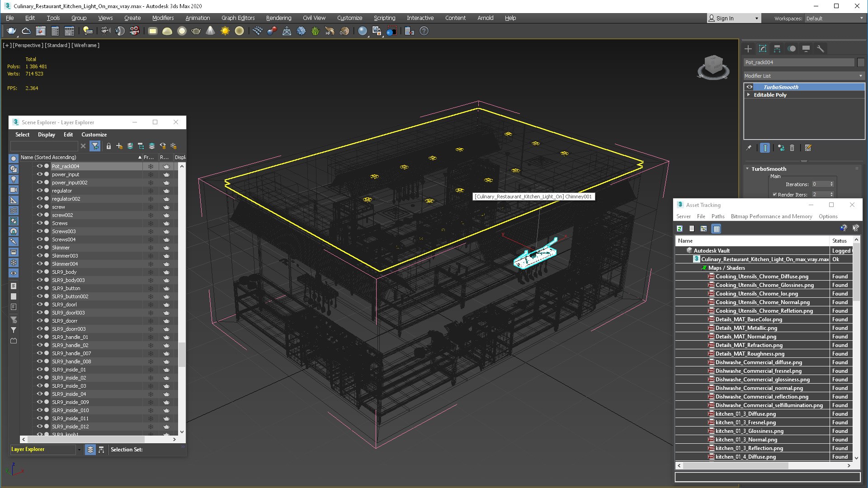The width and height of the screenshot is (868, 488).
Task: Click the lock icon in Scene Explorer toolbar
Action: point(108,146)
